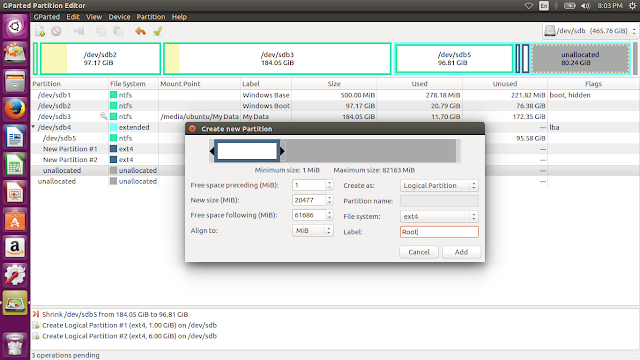Select /dev/sdb3 block in disk map

click(x=277, y=59)
